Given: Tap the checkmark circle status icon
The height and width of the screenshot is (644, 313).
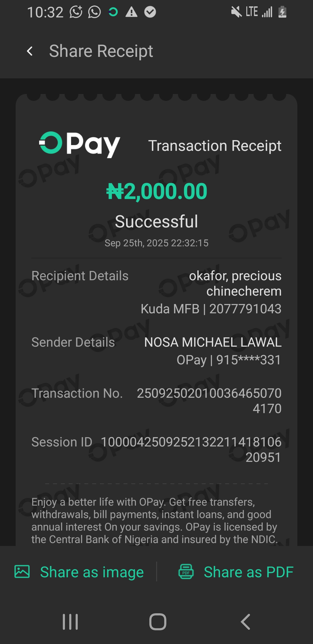Looking at the screenshot, I should pyautogui.click(x=150, y=12).
